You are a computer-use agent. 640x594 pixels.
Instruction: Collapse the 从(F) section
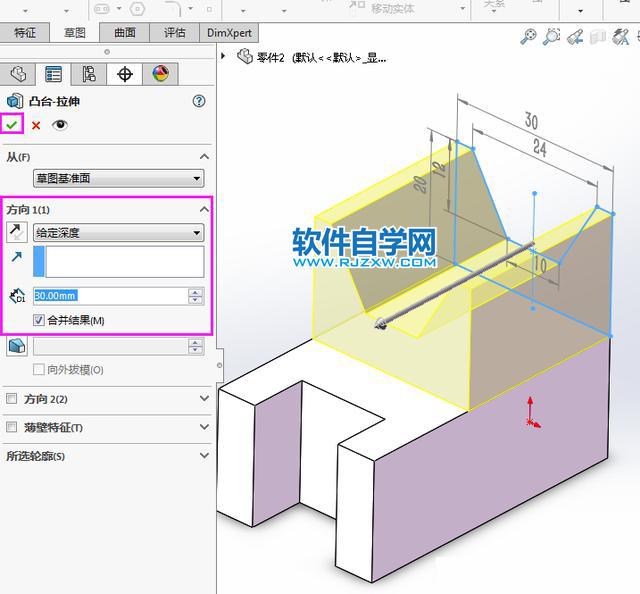coord(204,157)
